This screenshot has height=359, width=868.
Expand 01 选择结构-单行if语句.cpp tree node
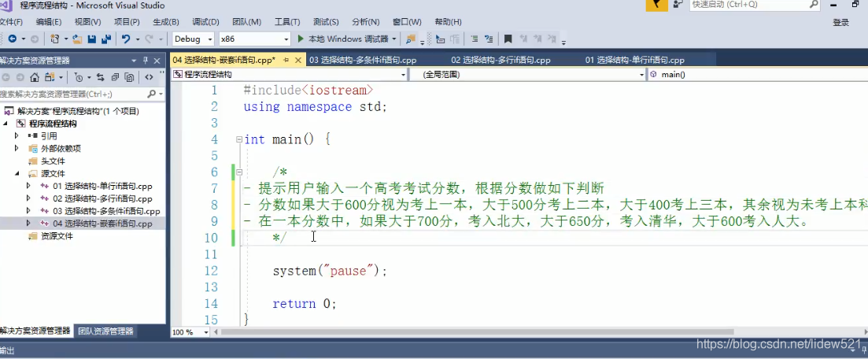(28, 186)
